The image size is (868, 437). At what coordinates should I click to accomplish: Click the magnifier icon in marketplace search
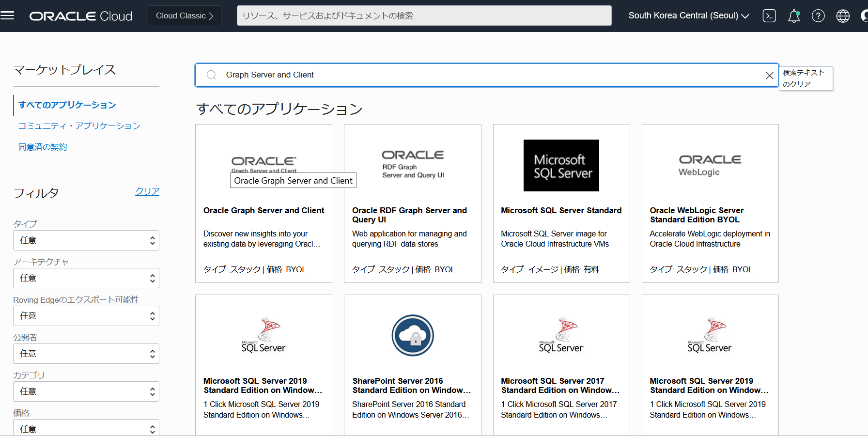tap(211, 75)
